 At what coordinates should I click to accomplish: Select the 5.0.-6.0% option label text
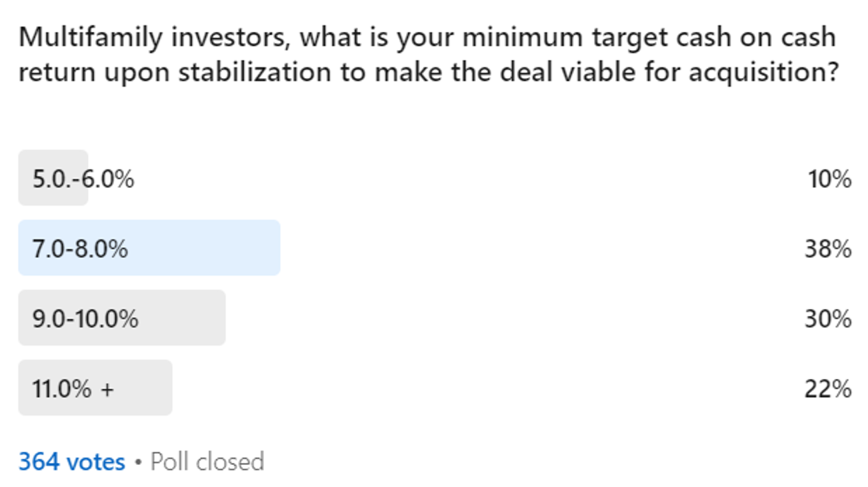83,179
